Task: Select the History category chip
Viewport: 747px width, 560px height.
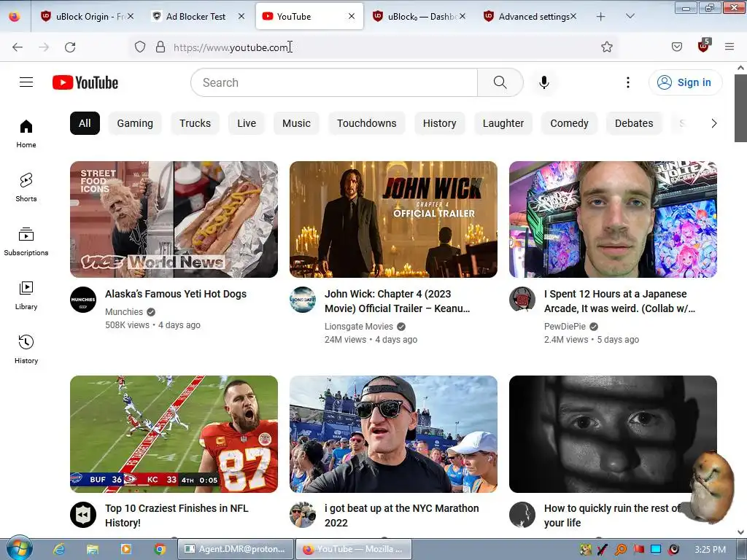Action: 439,123
